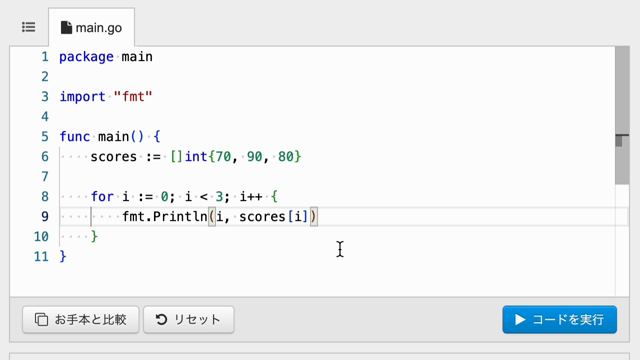
Task: Click line number 3 in gutter
Action: [45, 97]
